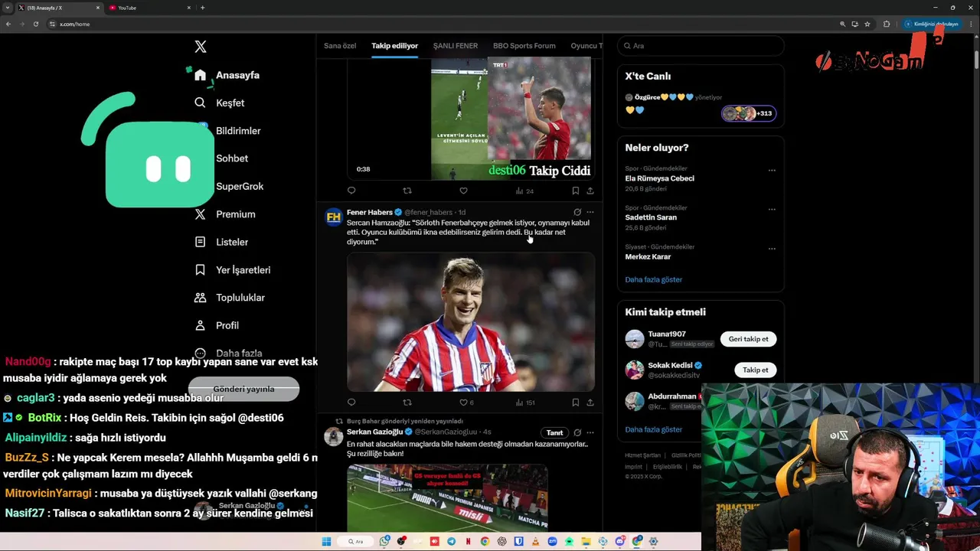Reply to the video post above Fener Habers
980x551 pixels.
click(x=351, y=191)
